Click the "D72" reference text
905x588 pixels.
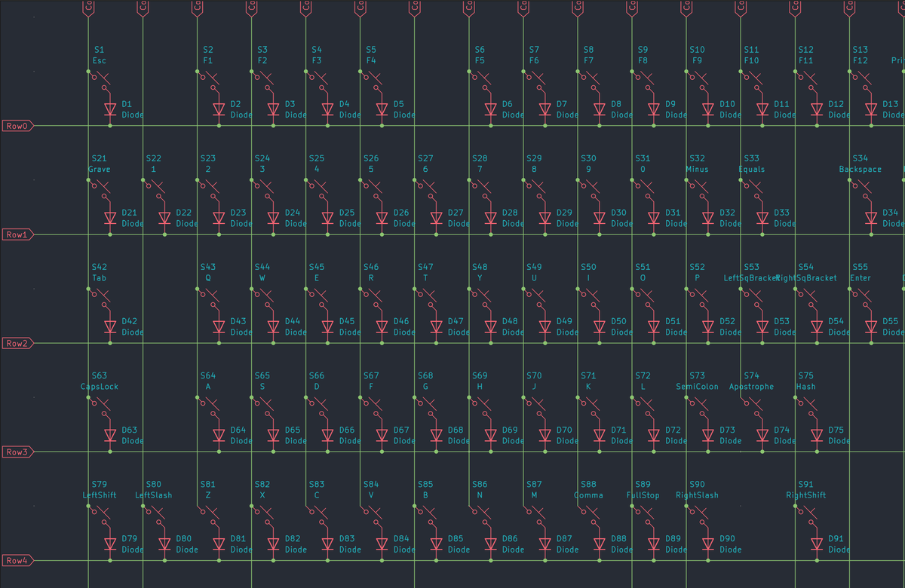673,430
